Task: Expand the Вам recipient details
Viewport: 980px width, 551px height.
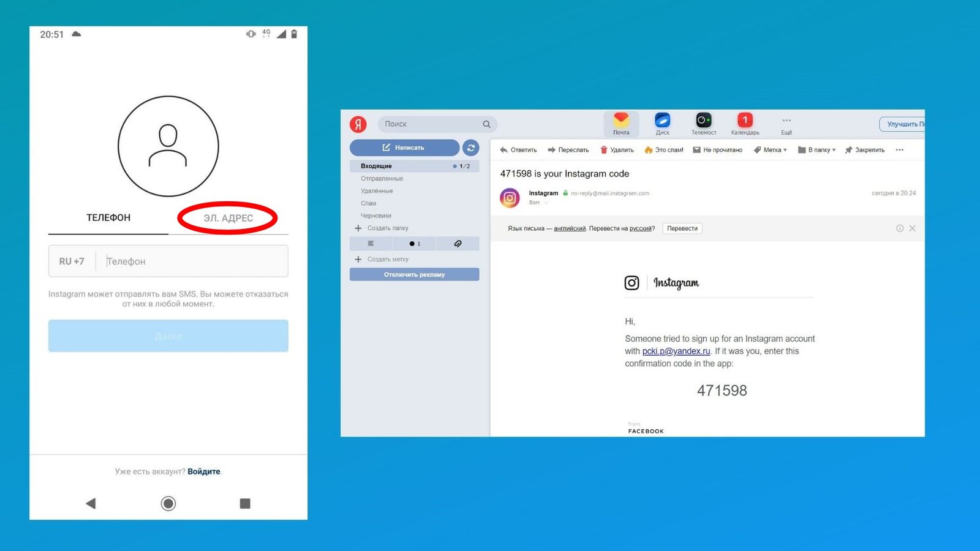Action: (538, 203)
